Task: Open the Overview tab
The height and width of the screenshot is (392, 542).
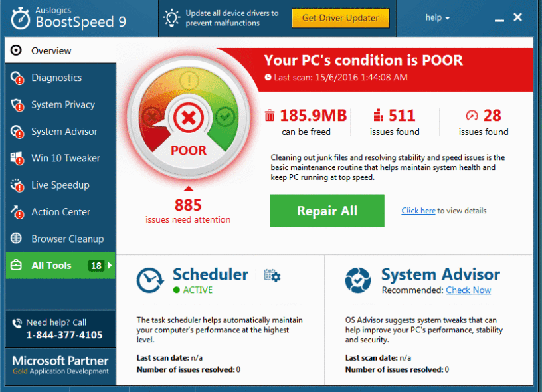Action: click(61, 50)
